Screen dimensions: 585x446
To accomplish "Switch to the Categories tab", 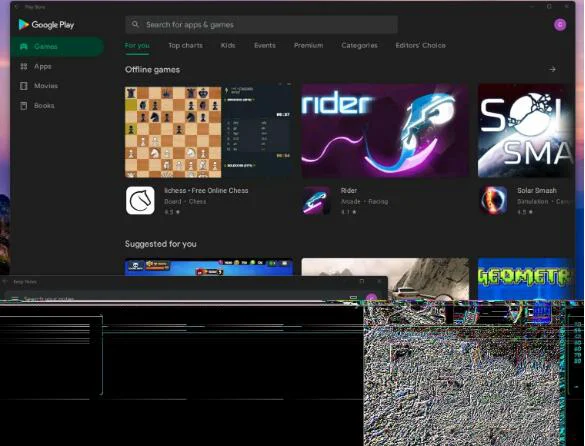I will [x=359, y=46].
